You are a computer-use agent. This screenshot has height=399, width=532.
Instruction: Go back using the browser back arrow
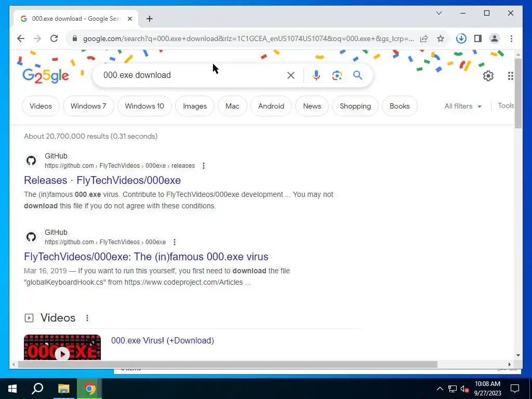point(21,38)
